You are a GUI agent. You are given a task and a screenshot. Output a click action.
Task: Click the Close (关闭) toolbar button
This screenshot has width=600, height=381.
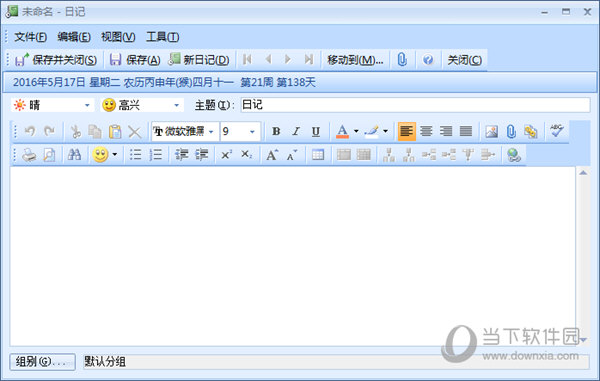click(465, 60)
